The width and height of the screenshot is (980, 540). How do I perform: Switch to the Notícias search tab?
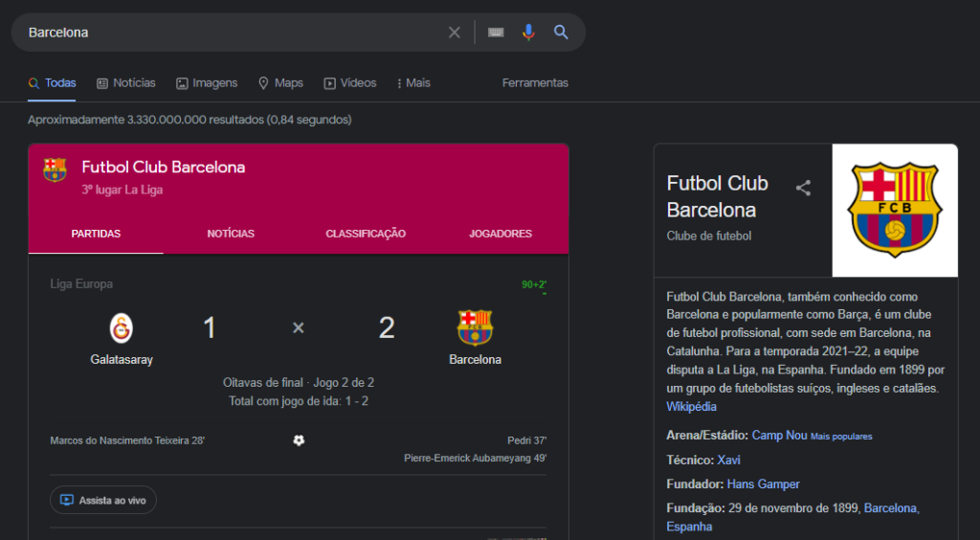tap(126, 83)
